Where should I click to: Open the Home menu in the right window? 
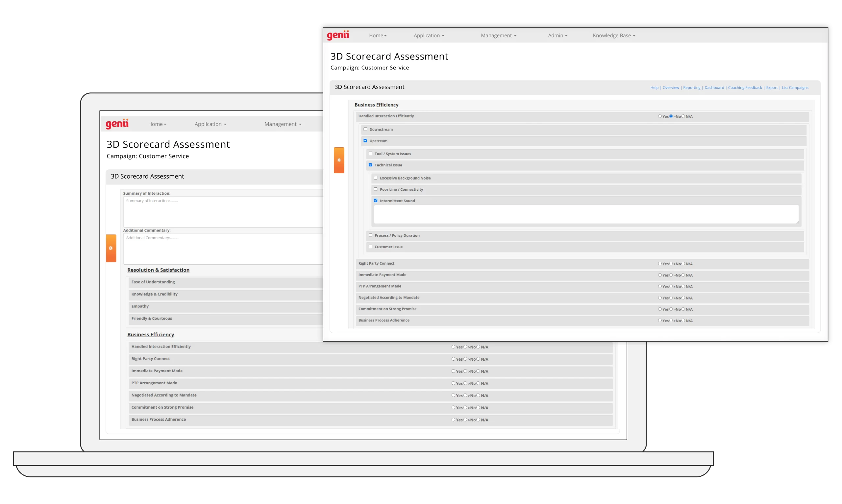click(x=377, y=35)
